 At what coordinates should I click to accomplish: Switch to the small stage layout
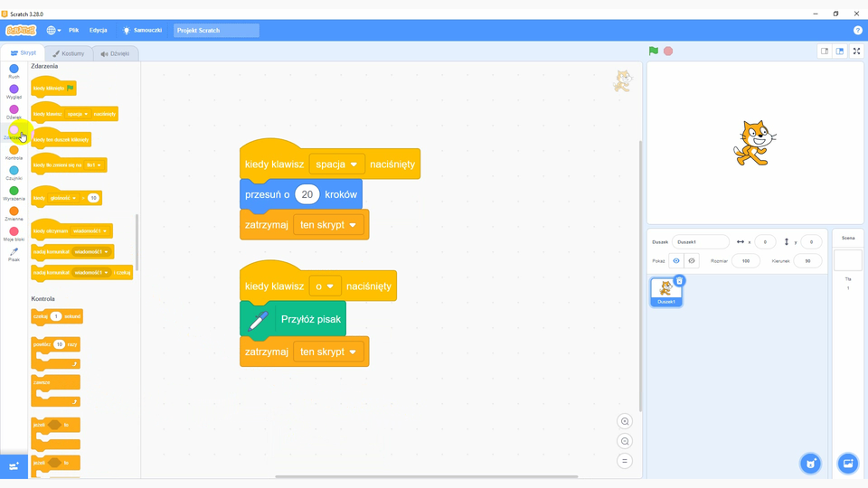click(825, 52)
